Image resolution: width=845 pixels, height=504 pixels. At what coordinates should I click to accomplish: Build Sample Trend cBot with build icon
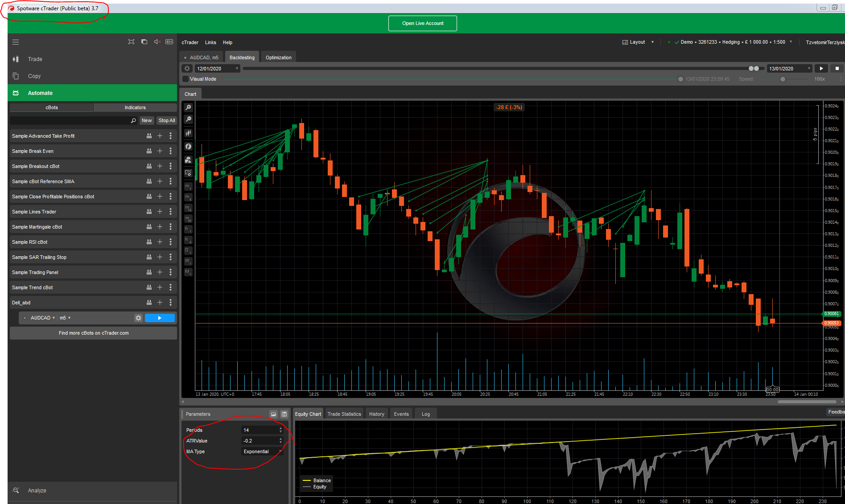click(149, 287)
